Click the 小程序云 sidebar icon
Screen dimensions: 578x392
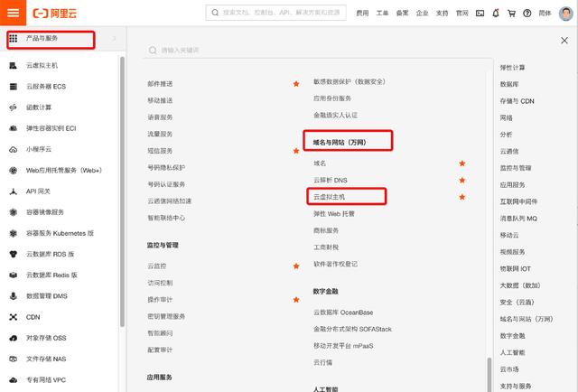[14, 149]
